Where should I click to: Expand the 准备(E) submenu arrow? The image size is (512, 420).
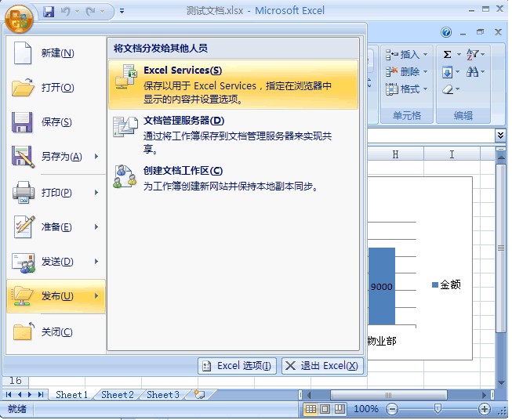[x=96, y=226]
